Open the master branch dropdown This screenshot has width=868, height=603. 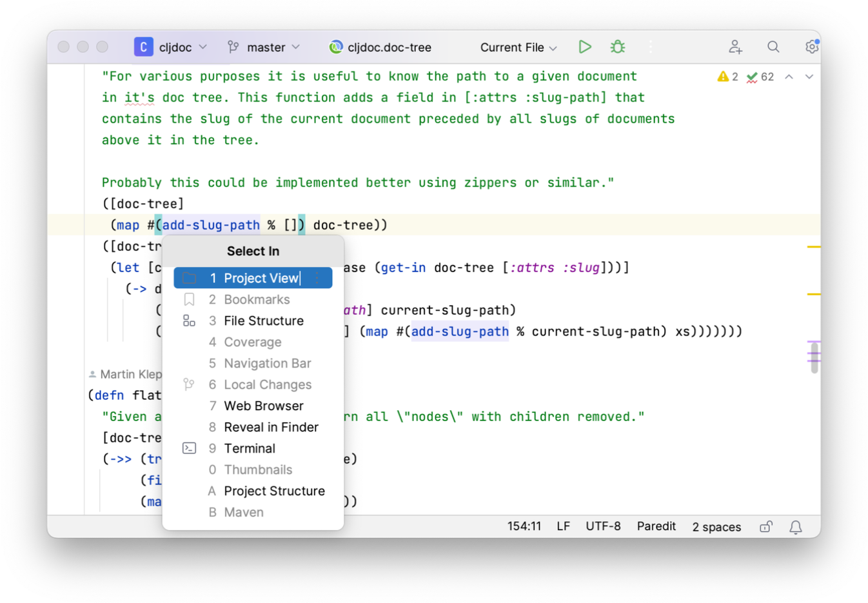tap(264, 47)
